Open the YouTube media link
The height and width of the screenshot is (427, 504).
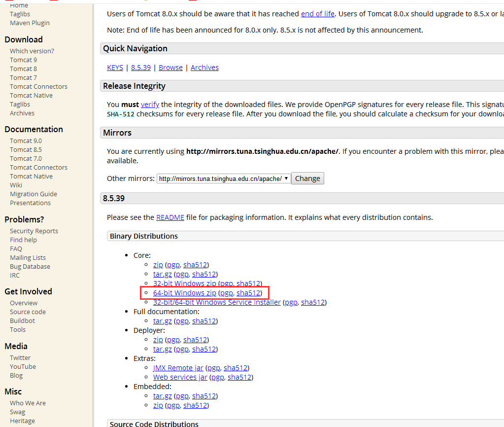click(x=23, y=367)
